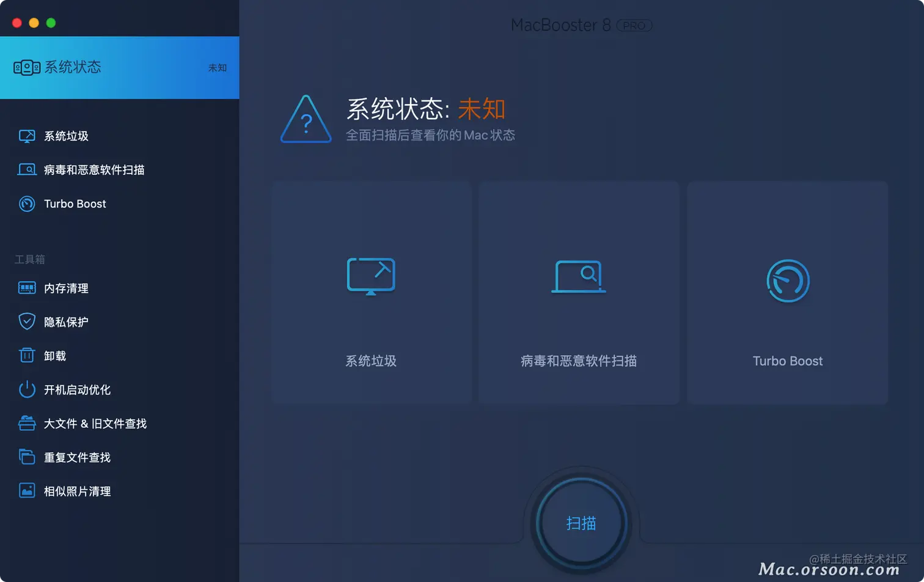Select the 系统状态 tab in sidebar
This screenshot has height=582, width=924.
tap(120, 68)
